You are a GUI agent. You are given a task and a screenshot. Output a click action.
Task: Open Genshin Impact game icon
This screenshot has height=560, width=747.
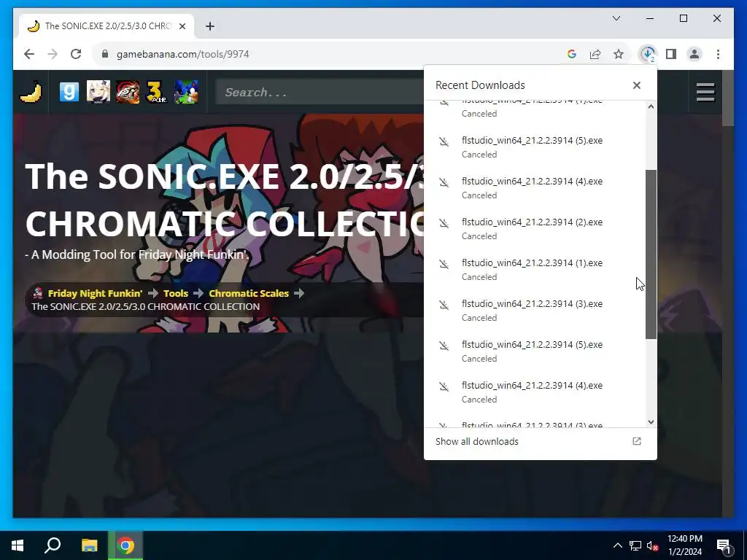pos(98,92)
